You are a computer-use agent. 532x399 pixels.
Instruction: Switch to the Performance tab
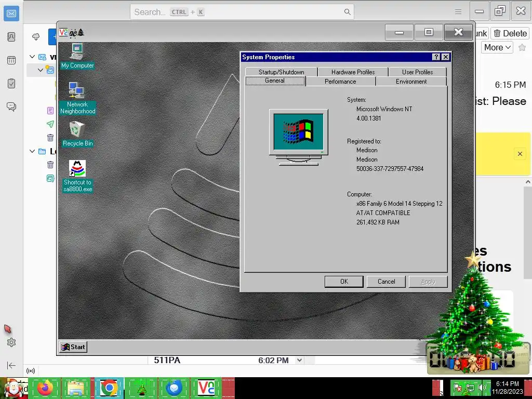point(340,82)
